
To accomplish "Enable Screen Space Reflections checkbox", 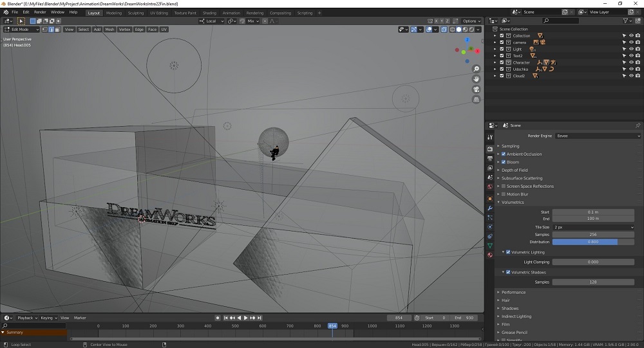I will 504,187.
